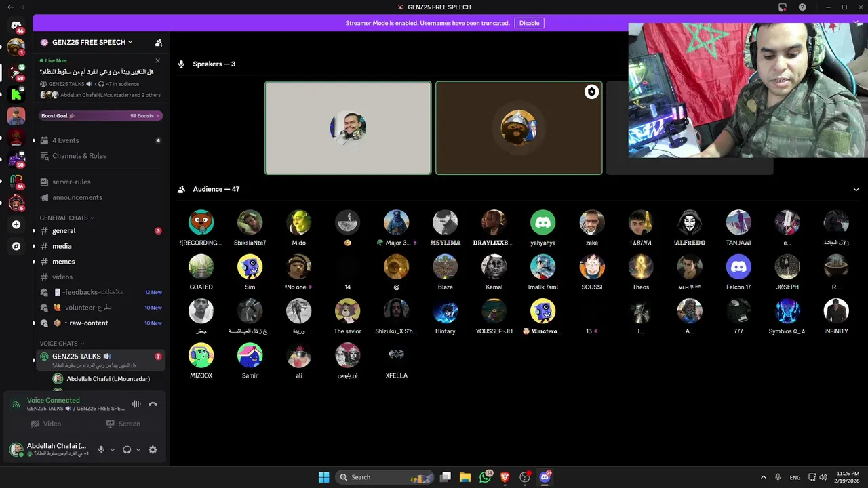868x488 pixels.
Task: Click audience member yahyahya's avatar
Action: point(542,222)
